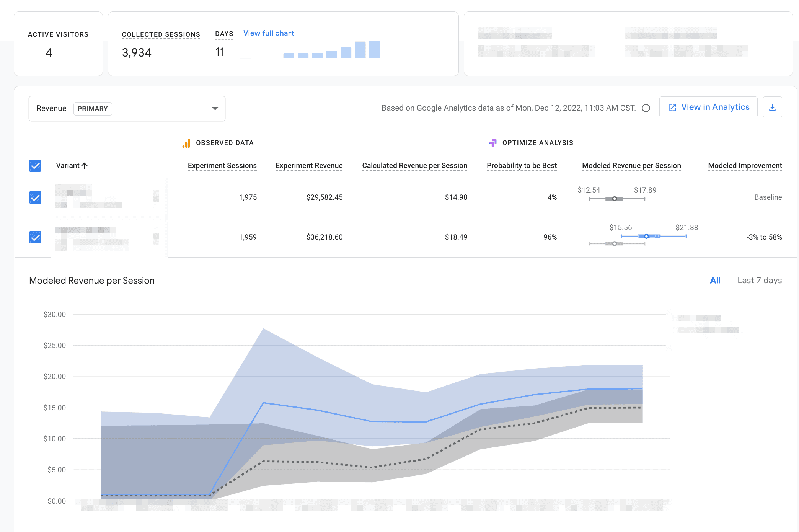The image size is (799, 532).
Task: Click the PRIMARY badge in objective selector
Action: click(x=93, y=109)
